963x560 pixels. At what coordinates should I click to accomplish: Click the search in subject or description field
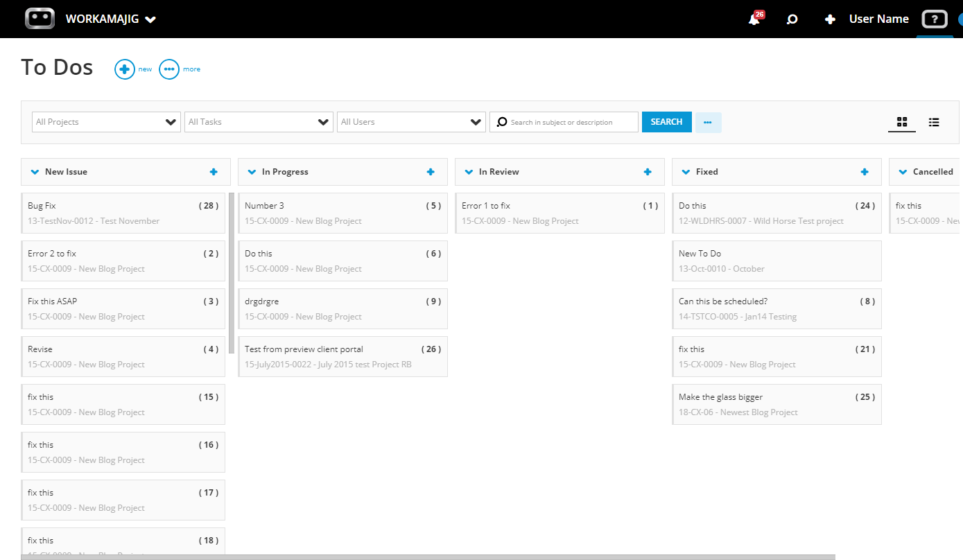(564, 122)
